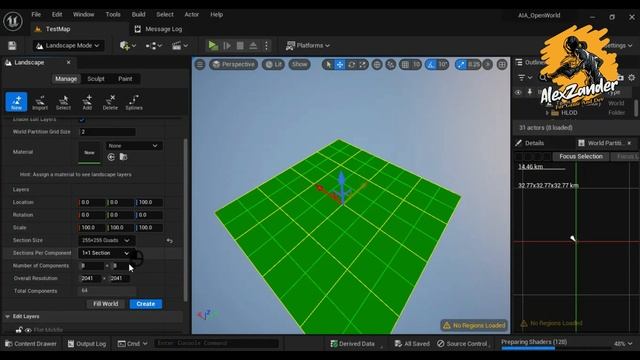
Task: Click Focus Selection in World Partition
Action: (x=581, y=156)
